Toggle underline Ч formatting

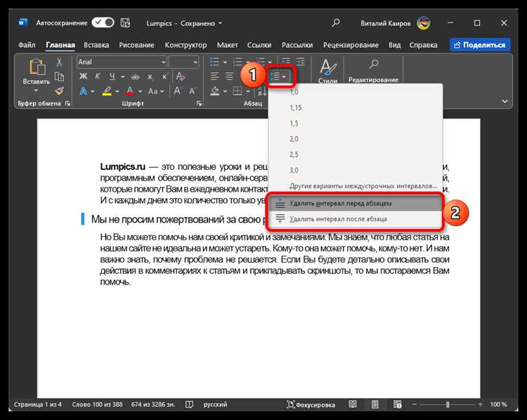tap(112, 77)
